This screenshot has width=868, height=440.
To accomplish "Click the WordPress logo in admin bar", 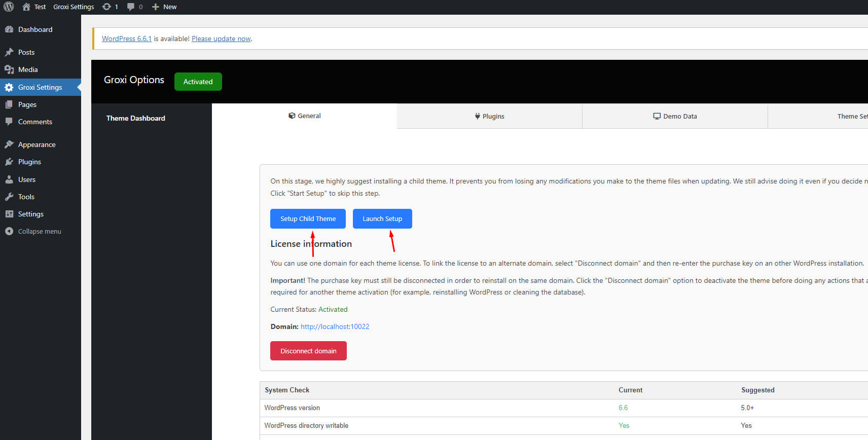I will [x=9, y=7].
